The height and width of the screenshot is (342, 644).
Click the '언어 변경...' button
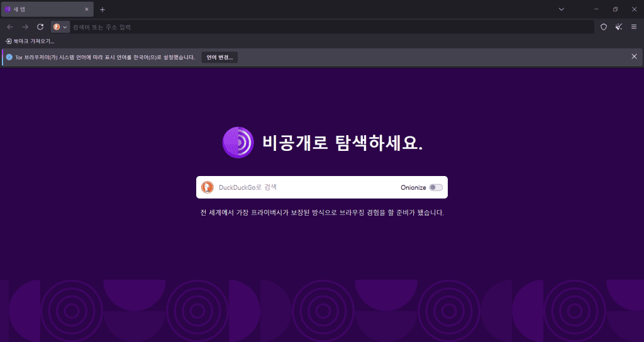coord(219,57)
